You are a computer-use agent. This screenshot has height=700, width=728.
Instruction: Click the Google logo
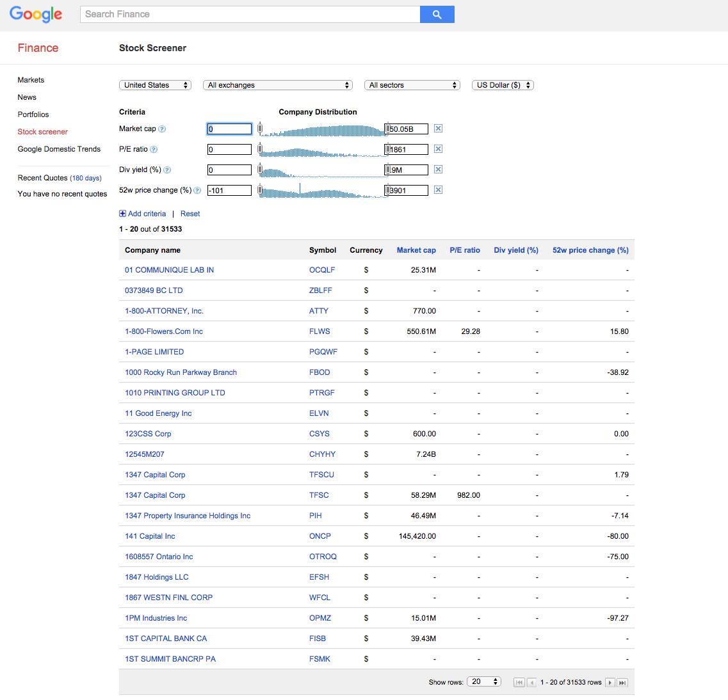point(36,14)
